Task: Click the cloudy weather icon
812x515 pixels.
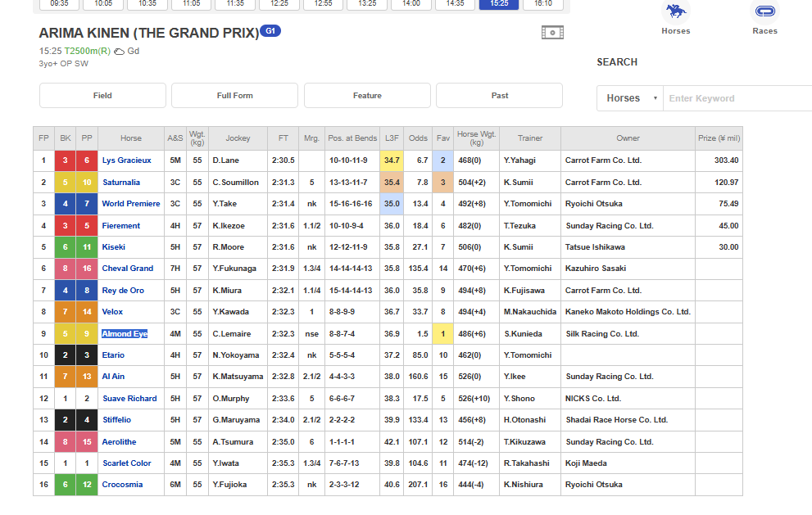Action: click(x=119, y=52)
